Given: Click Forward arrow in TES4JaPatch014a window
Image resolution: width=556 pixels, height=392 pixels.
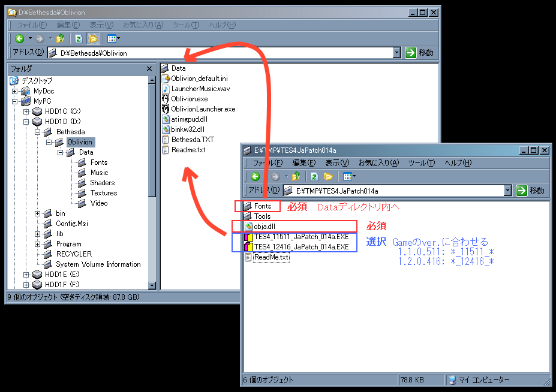Looking at the screenshot, I should pos(275,176).
